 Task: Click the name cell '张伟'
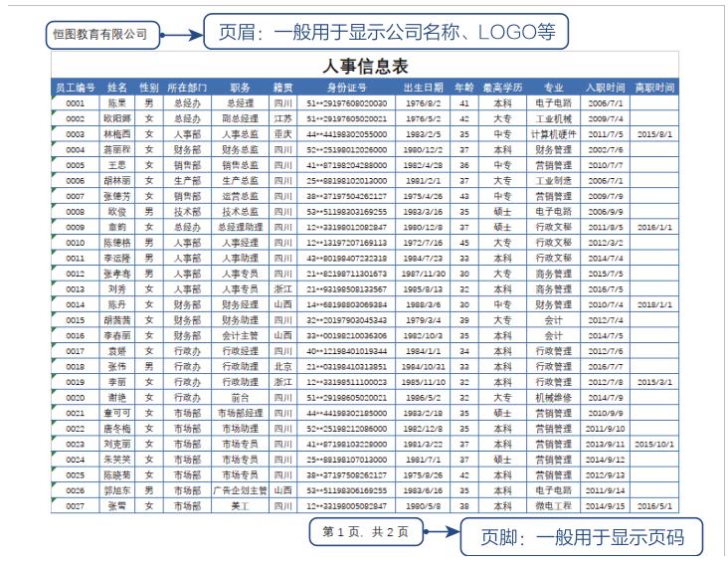click(x=117, y=367)
